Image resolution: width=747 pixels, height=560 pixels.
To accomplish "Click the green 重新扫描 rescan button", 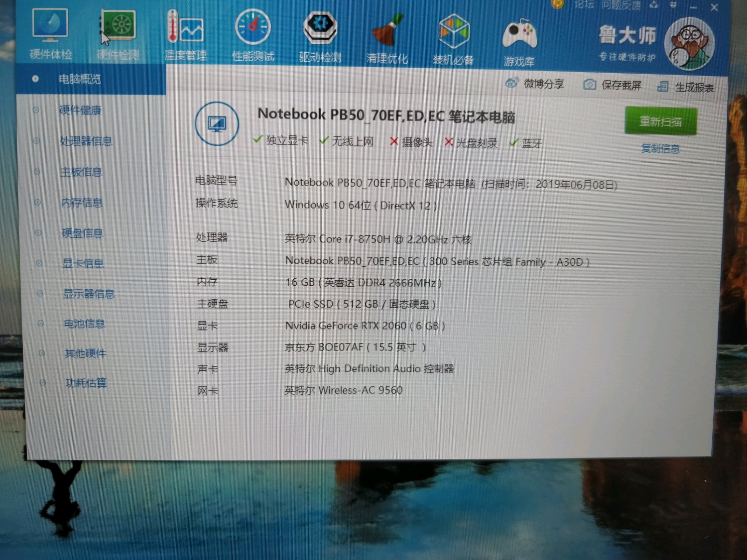I will tap(661, 121).
